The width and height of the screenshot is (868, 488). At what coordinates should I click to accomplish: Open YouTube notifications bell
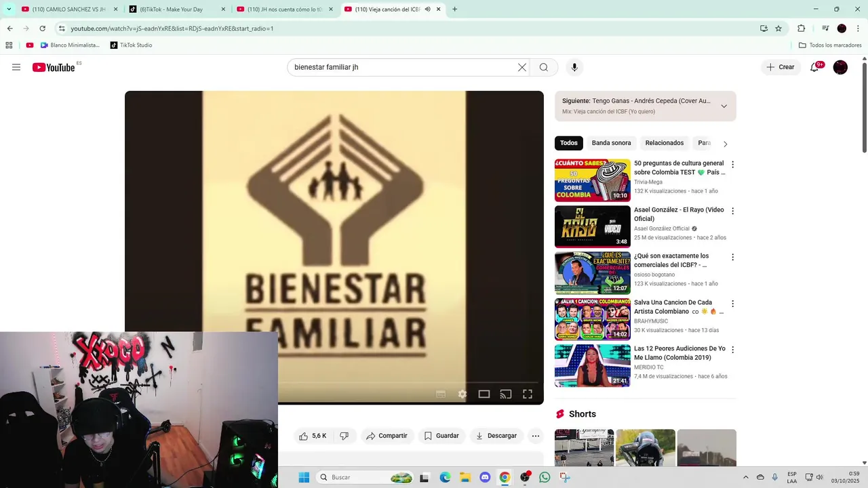pyautogui.click(x=815, y=67)
